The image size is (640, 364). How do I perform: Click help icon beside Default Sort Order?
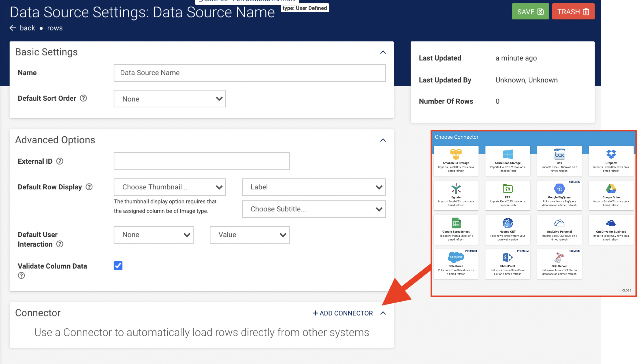coord(83,98)
